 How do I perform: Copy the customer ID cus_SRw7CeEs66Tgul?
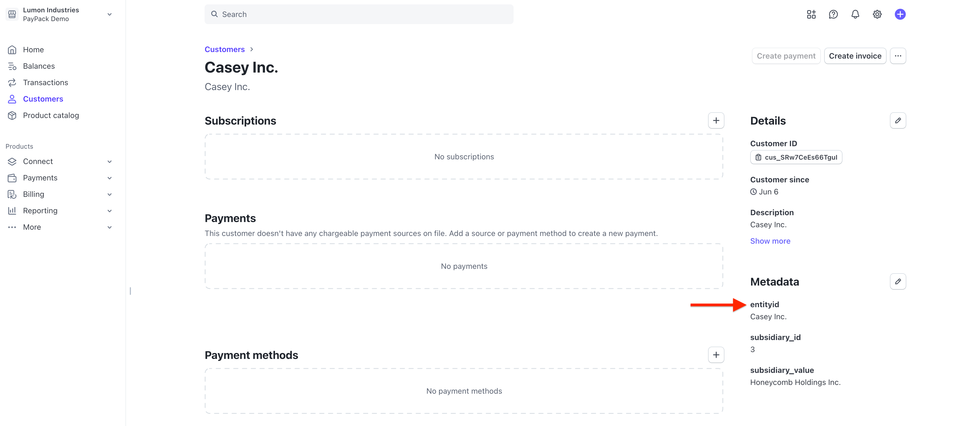point(796,157)
